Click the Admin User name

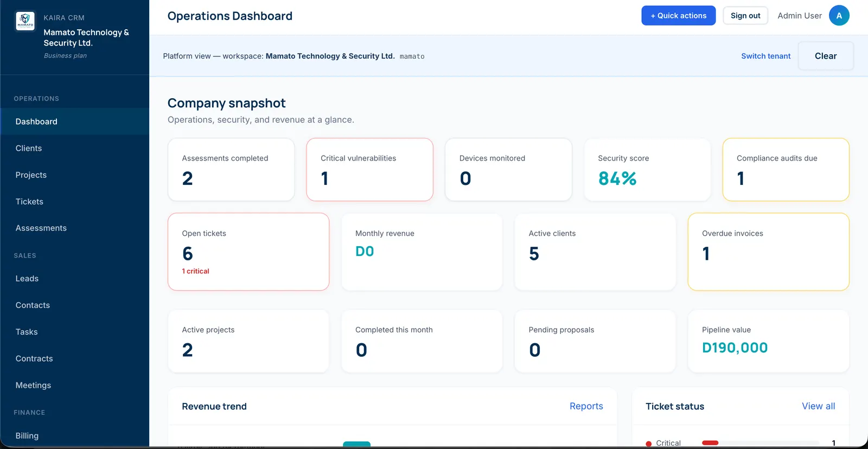(x=800, y=16)
